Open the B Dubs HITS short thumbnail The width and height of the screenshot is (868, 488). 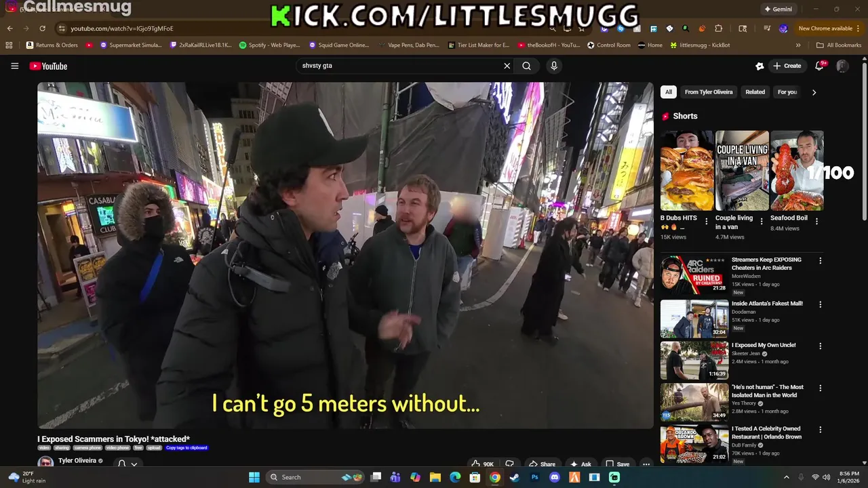(x=687, y=171)
